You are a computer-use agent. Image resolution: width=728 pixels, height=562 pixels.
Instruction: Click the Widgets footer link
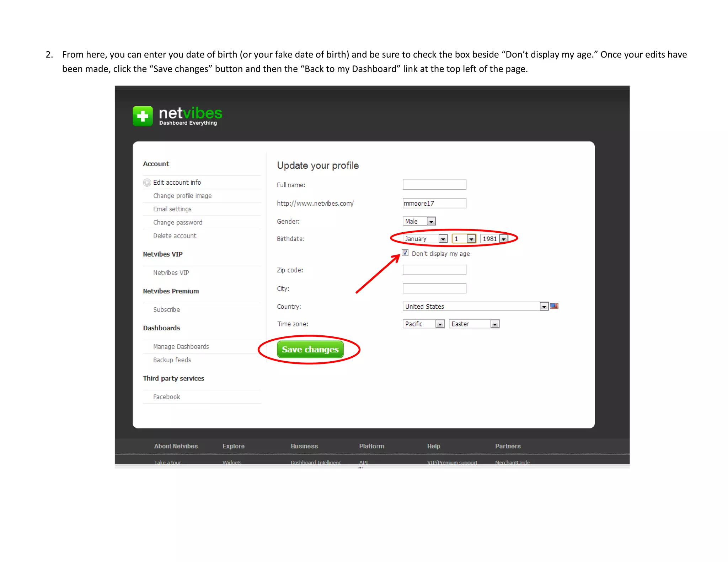tap(232, 463)
